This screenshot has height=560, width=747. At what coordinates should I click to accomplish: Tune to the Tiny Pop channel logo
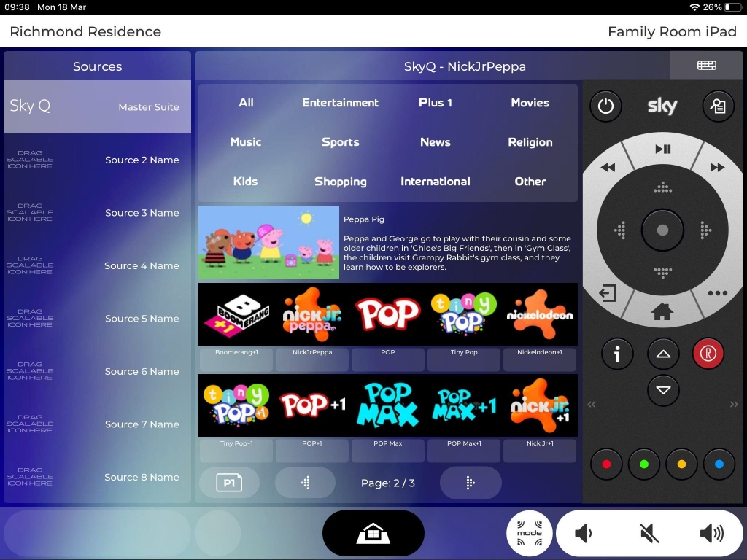pos(463,314)
